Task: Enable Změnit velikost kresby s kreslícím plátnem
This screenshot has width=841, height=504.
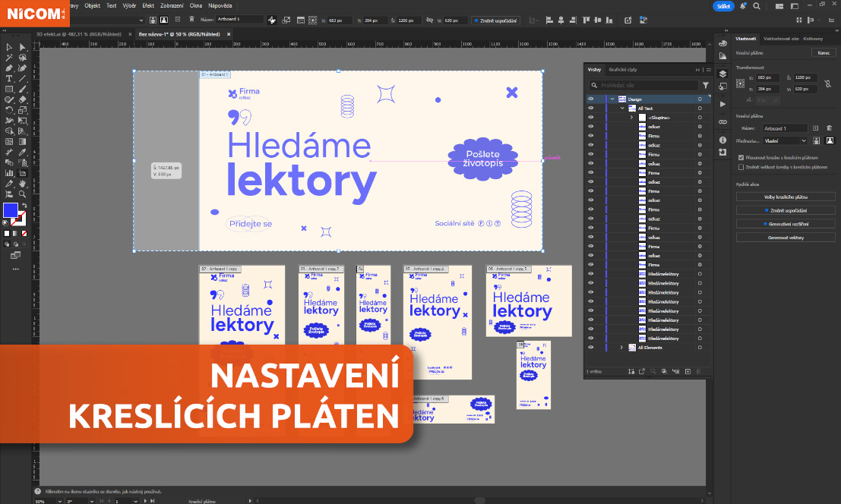Action: (x=741, y=167)
